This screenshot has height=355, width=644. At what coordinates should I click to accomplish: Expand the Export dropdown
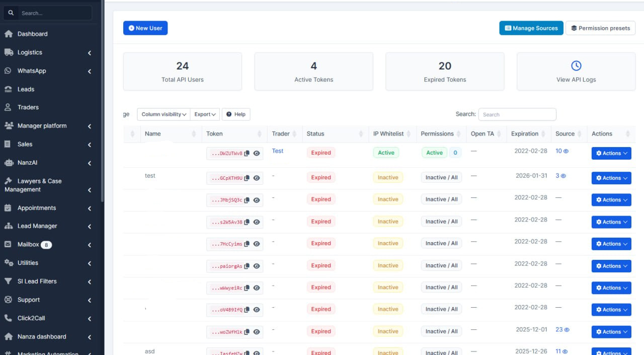(x=205, y=114)
